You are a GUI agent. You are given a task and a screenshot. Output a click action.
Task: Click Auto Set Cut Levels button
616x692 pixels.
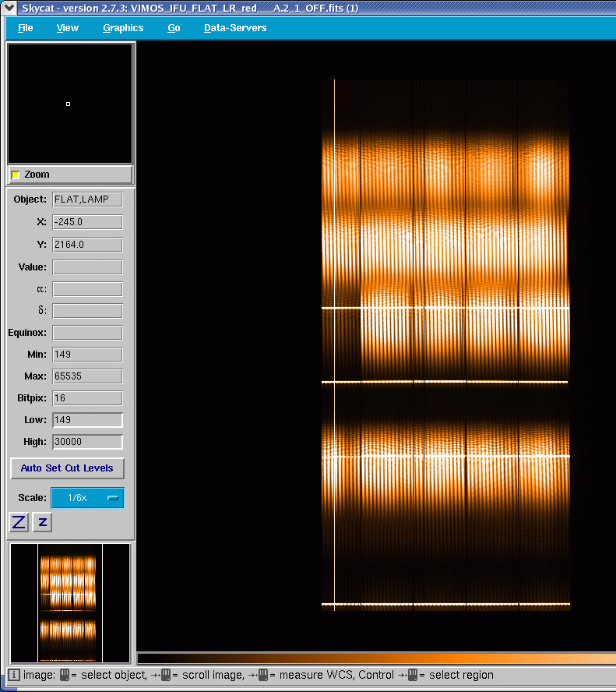coord(67,468)
